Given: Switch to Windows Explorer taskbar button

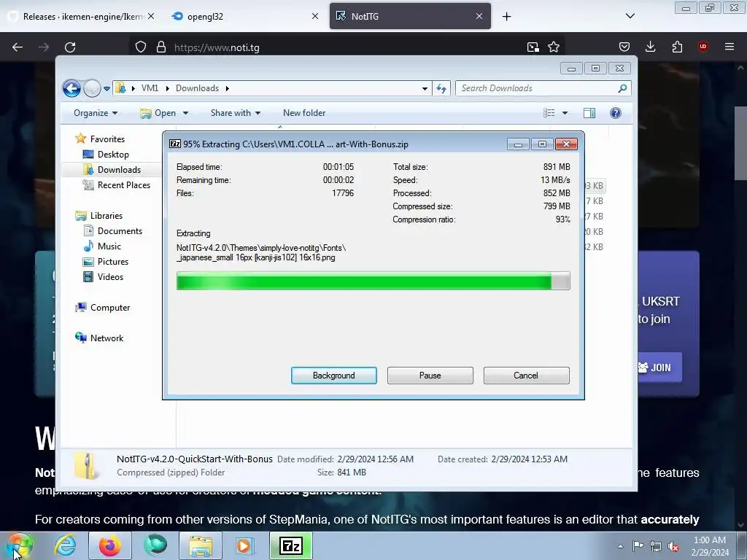Looking at the screenshot, I should tap(201, 545).
